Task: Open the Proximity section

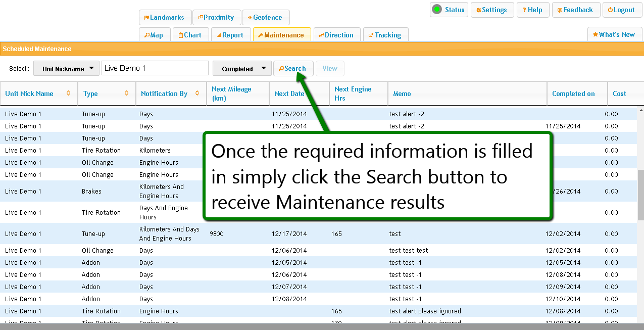Action: click(216, 17)
